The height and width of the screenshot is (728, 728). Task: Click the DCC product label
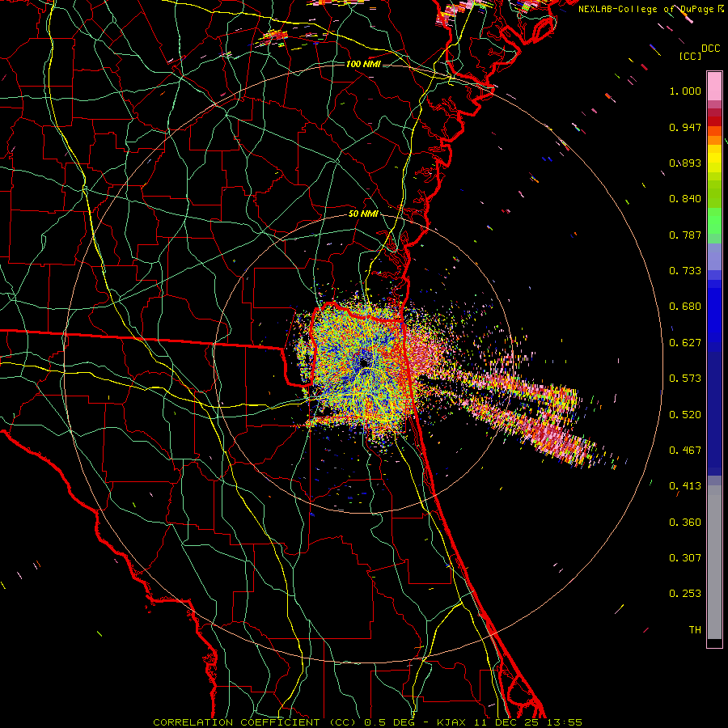711,49
